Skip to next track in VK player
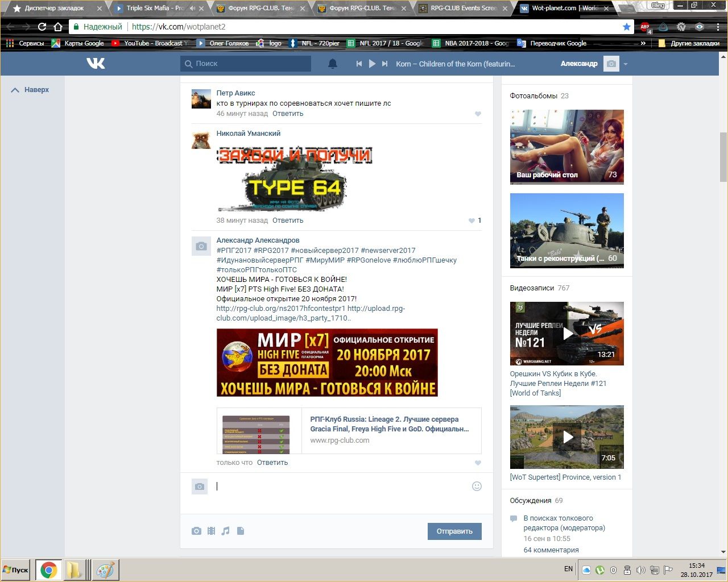This screenshot has height=582, width=728. pyautogui.click(x=385, y=64)
